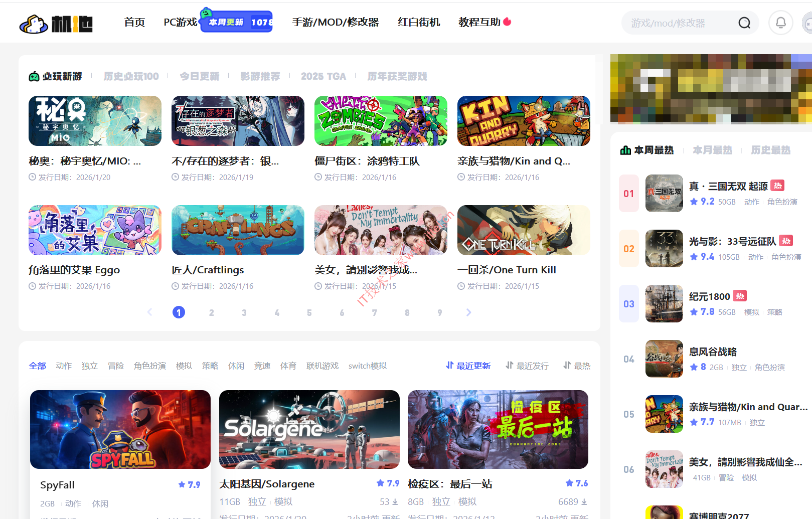Select the 最近更新 sort option

coord(468,366)
